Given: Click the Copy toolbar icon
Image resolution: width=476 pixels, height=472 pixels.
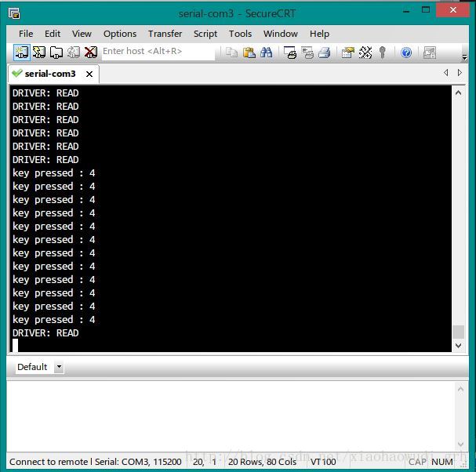Looking at the screenshot, I should click(x=231, y=53).
